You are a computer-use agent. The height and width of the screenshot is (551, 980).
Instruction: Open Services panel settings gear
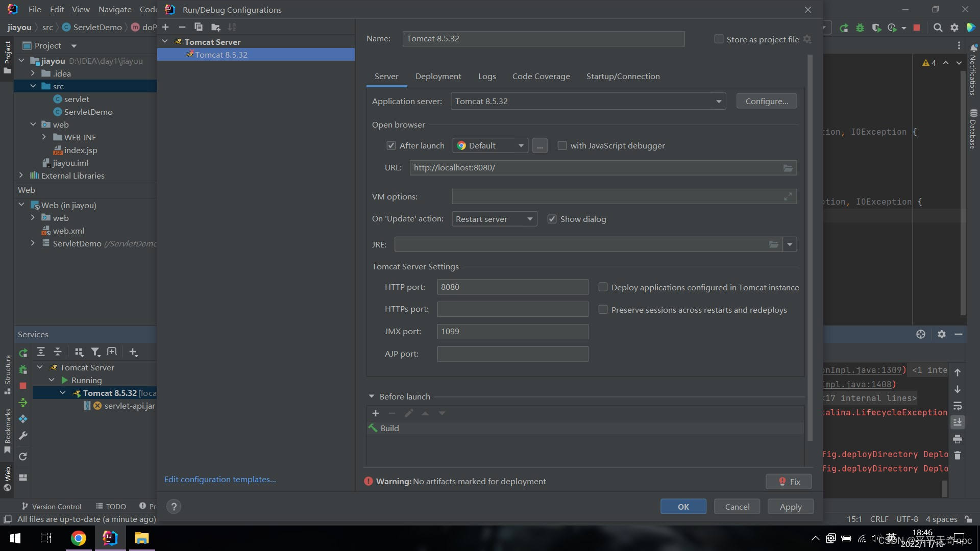[x=942, y=334]
